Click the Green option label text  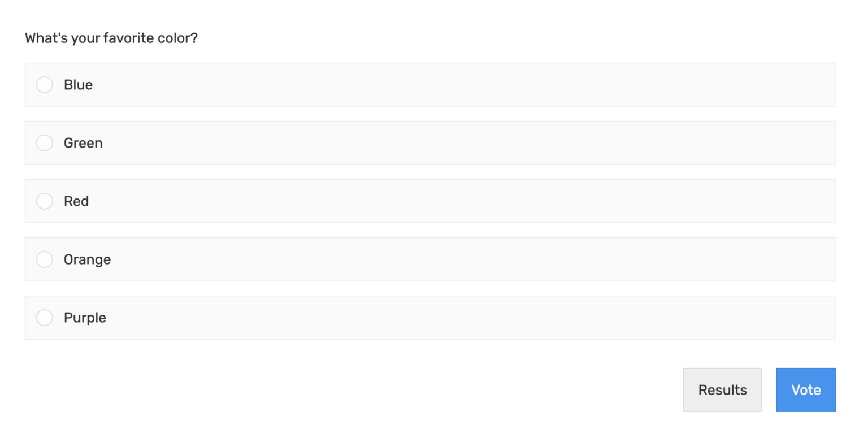click(83, 143)
